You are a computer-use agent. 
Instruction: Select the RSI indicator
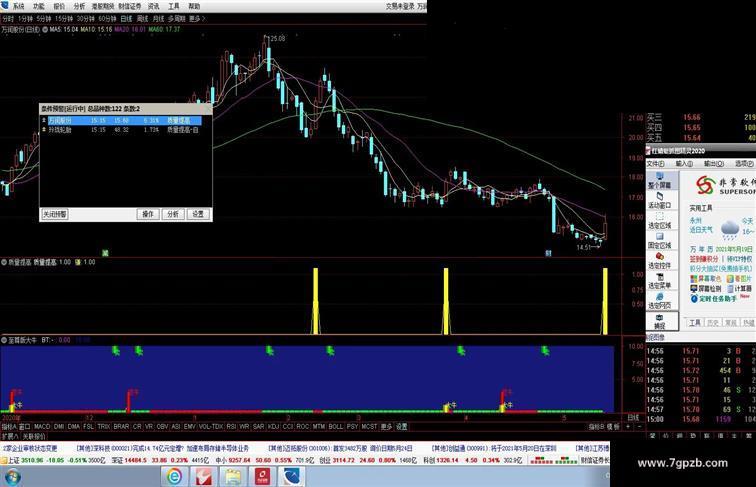coord(231,427)
